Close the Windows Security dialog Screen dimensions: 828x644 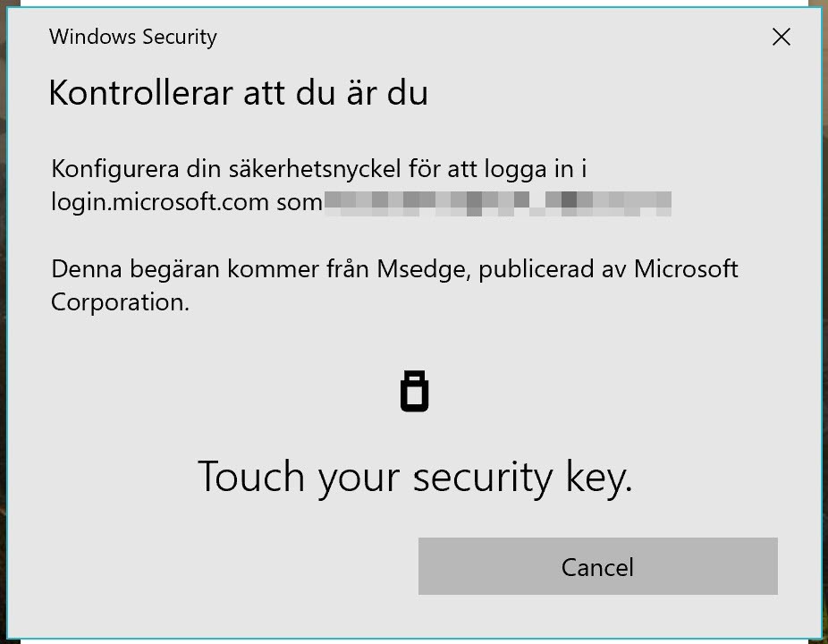781,37
